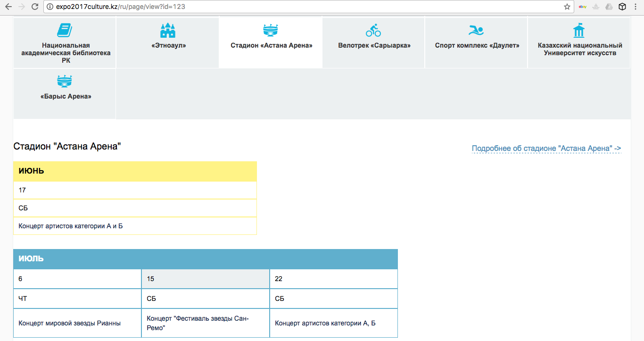Viewport: 644px width, 341px height.
Task: Reload the page
Action: click(x=34, y=7)
